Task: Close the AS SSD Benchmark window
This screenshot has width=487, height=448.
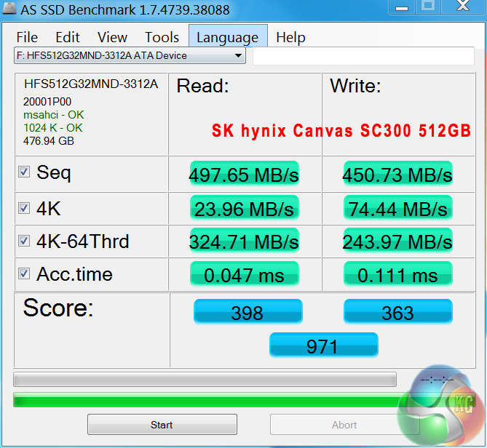Action: tap(463, 7)
